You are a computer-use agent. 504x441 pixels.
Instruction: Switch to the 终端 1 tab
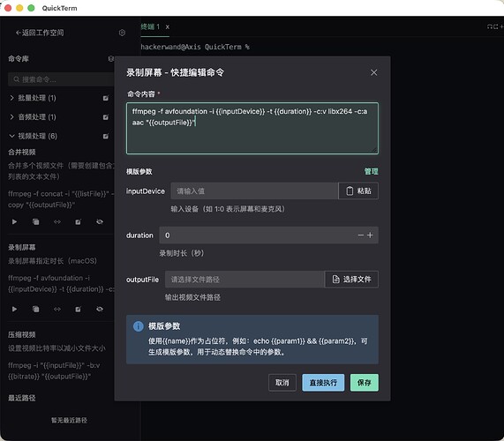point(150,26)
